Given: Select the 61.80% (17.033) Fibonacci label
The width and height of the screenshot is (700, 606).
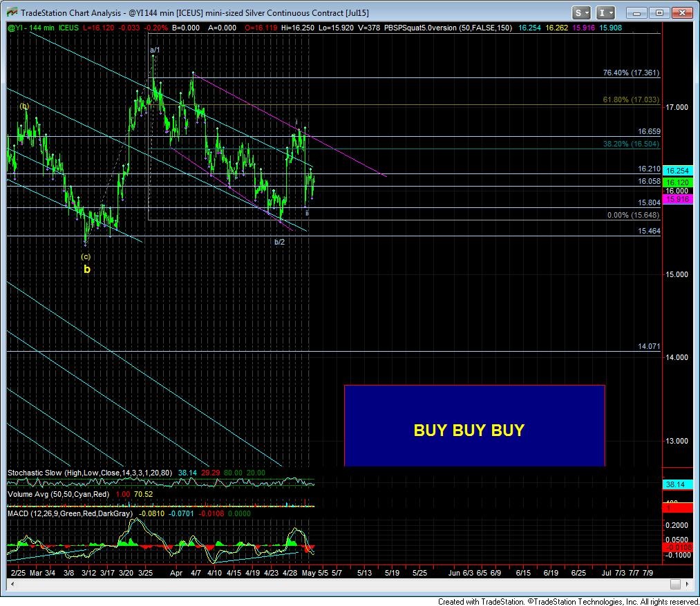Looking at the screenshot, I should coord(631,100).
